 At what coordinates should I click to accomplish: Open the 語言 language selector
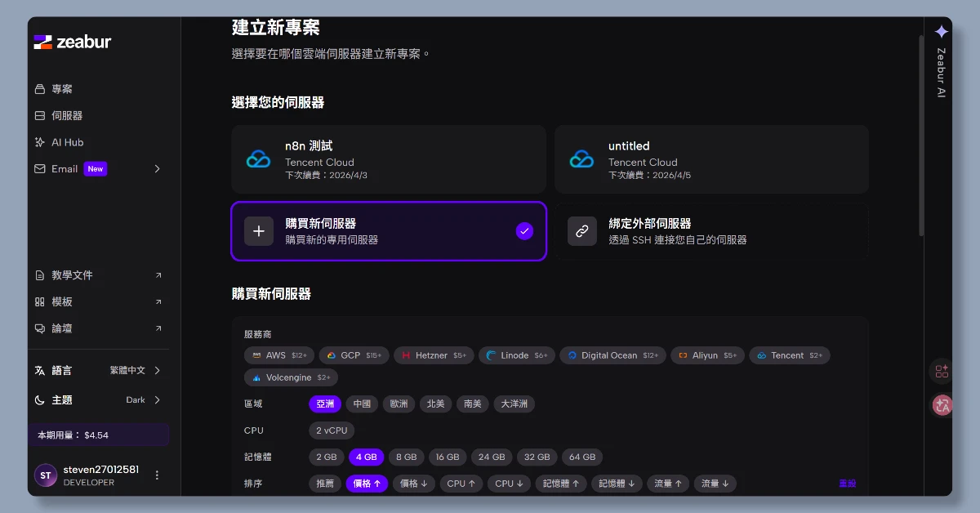click(98, 370)
